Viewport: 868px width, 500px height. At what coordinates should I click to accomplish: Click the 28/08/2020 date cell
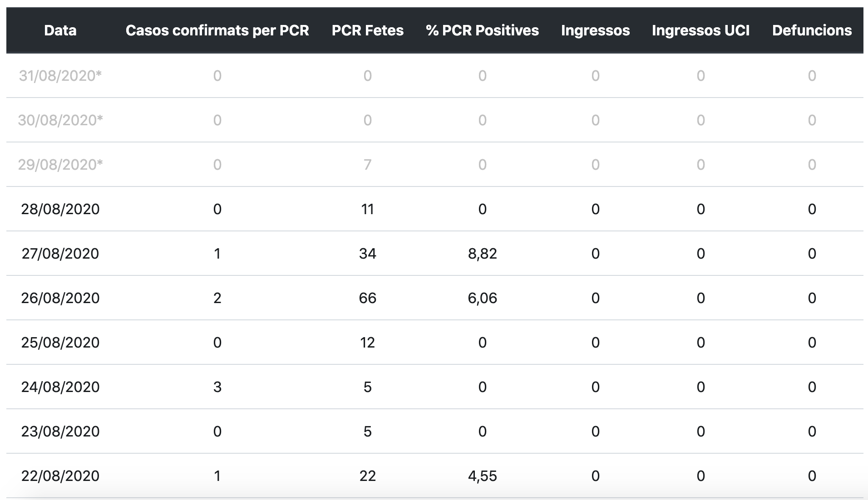(x=60, y=209)
